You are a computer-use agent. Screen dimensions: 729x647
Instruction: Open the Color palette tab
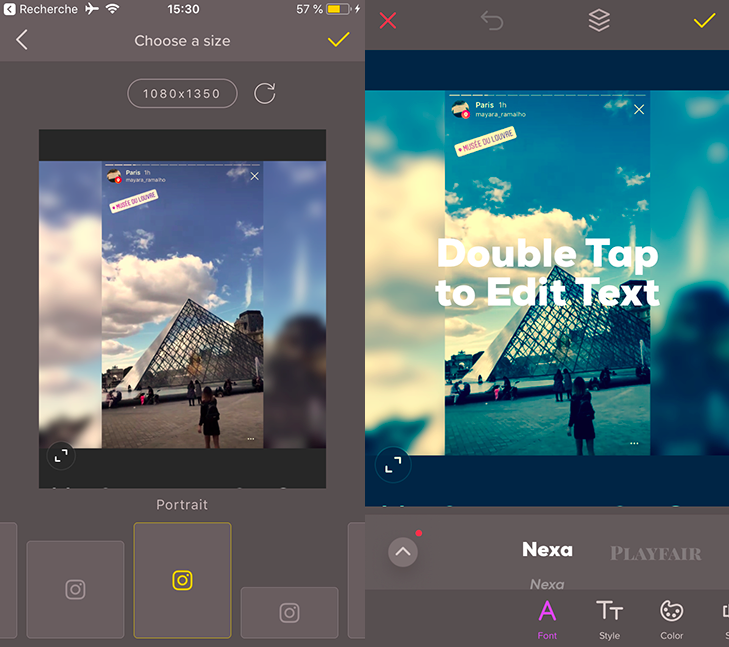point(672,619)
